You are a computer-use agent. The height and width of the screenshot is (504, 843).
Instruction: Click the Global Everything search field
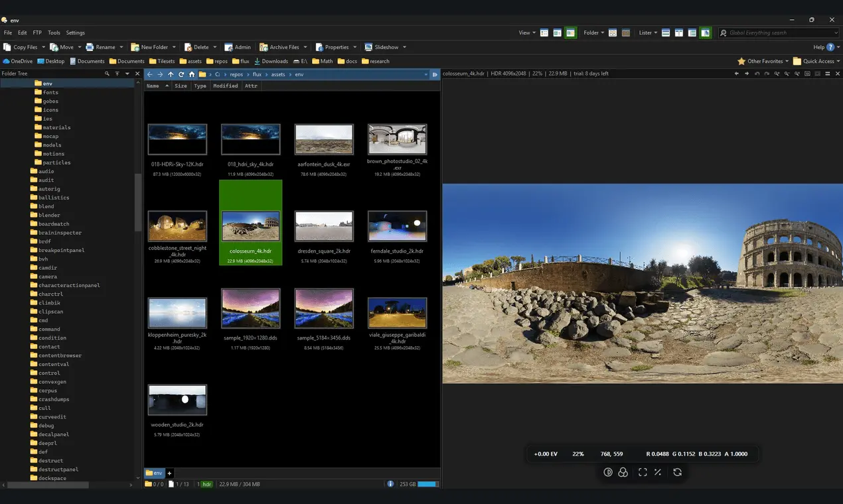click(x=780, y=32)
